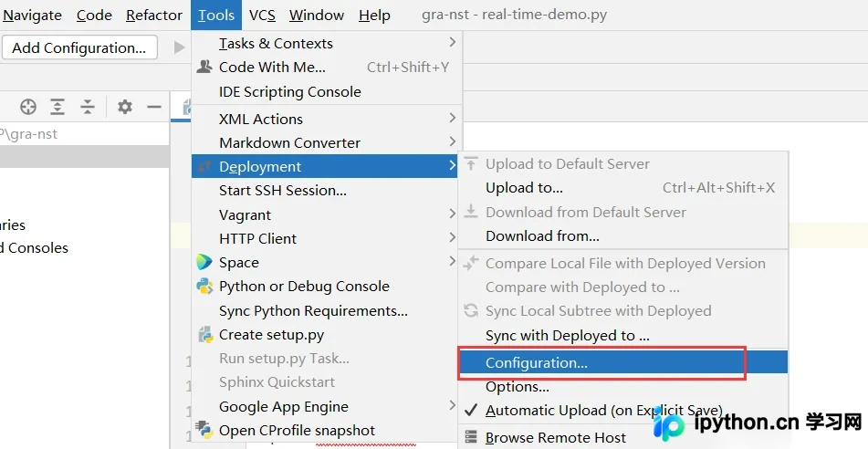868x449 pixels.
Task: Click the green Run arrow icon
Action: point(180,47)
